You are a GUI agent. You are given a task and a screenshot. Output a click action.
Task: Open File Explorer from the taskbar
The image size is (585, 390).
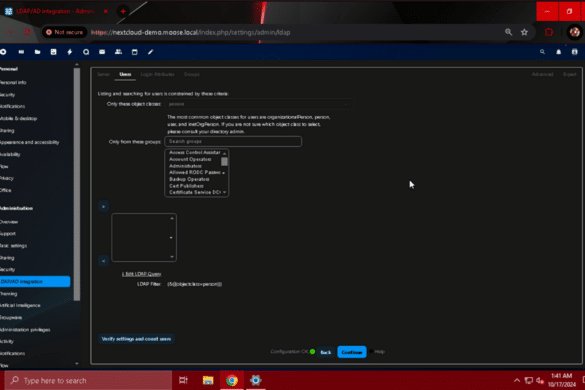click(208, 380)
